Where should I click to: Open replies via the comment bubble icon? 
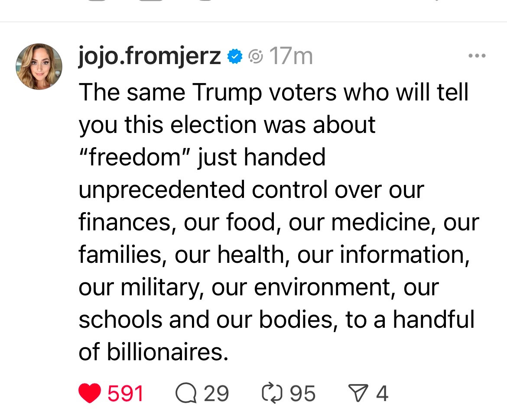pos(186,393)
